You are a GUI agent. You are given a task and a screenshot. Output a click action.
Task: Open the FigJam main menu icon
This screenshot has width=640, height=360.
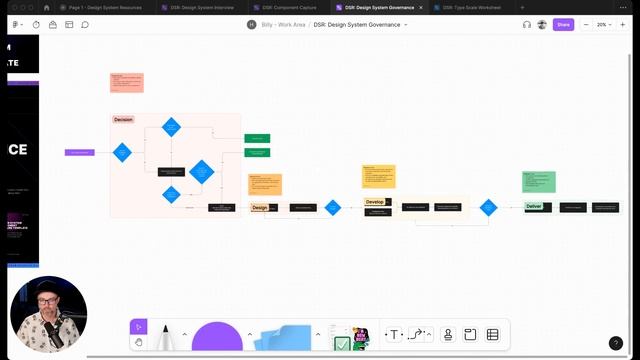click(x=17, y=24)
